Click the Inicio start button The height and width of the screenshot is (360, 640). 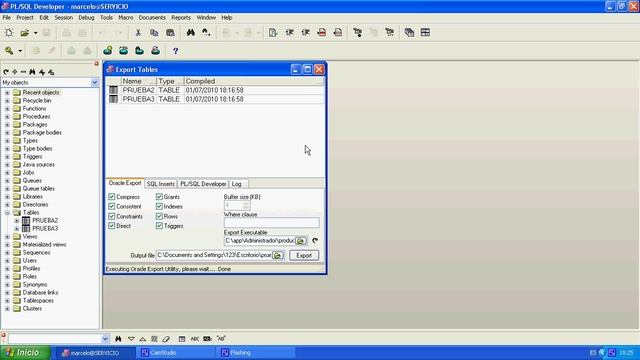(x=25, y=353)
